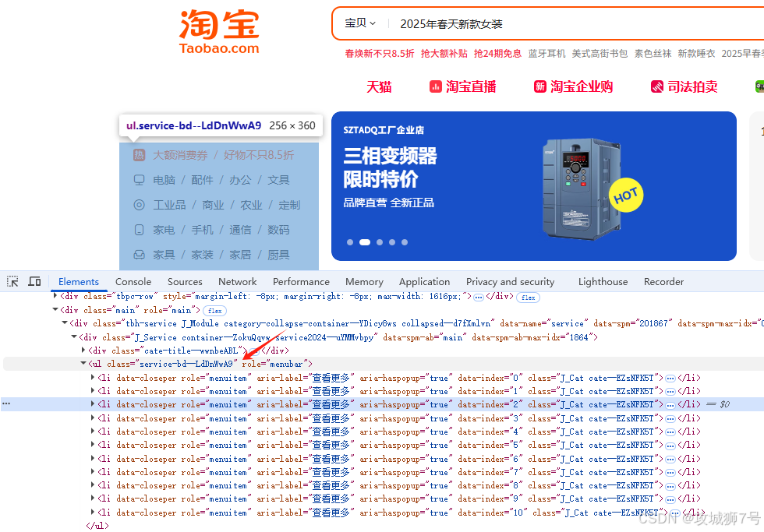Expand the li with data-index 0

coord(93,377)
